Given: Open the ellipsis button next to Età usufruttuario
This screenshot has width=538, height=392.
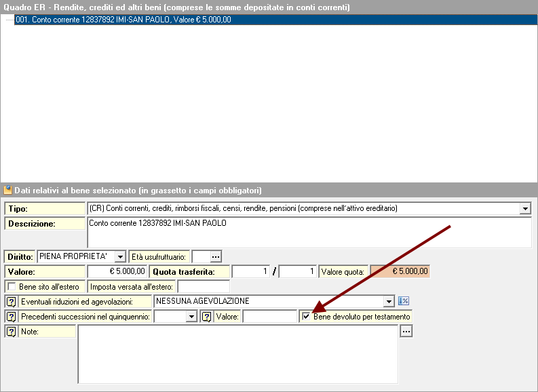Looking at the screenshot, I should coord(216,256).
